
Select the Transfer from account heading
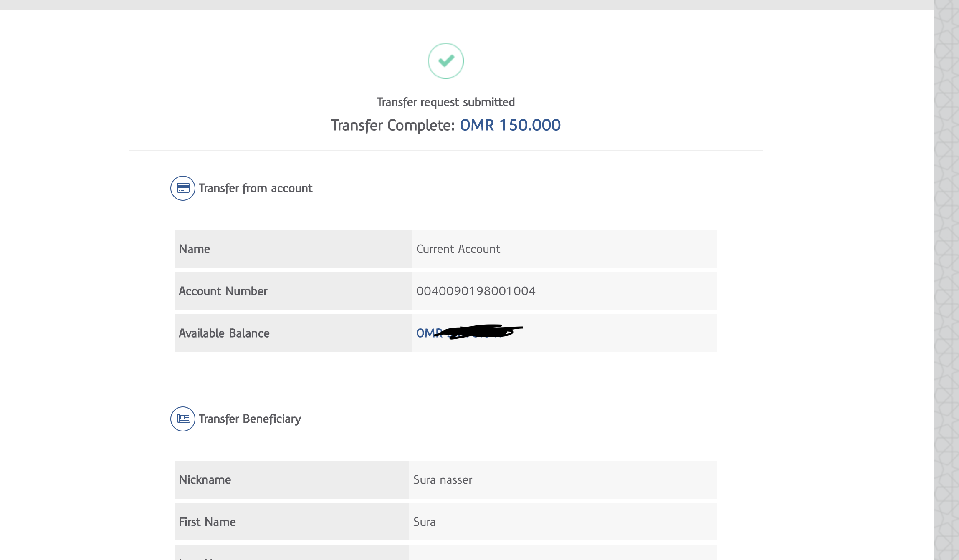[255, 188]
